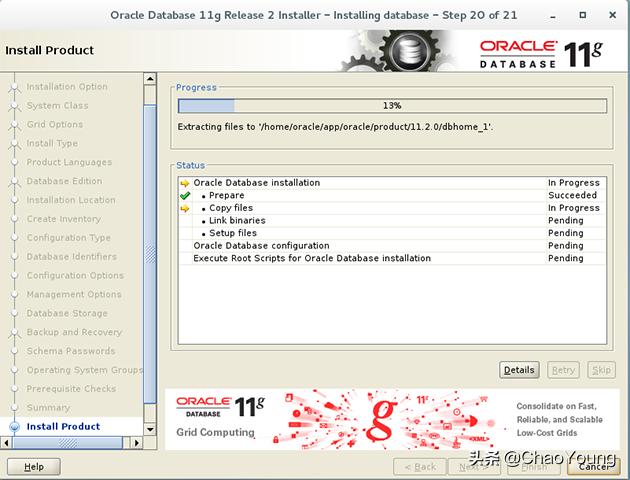This screenshot has height=480, width=630.
Task: Minimize the installer window
Action: tap(553, 16)
